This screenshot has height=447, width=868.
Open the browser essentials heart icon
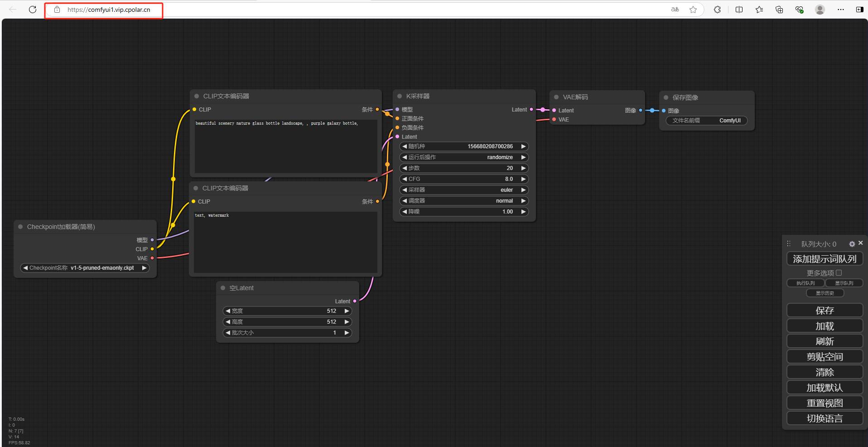800,10
